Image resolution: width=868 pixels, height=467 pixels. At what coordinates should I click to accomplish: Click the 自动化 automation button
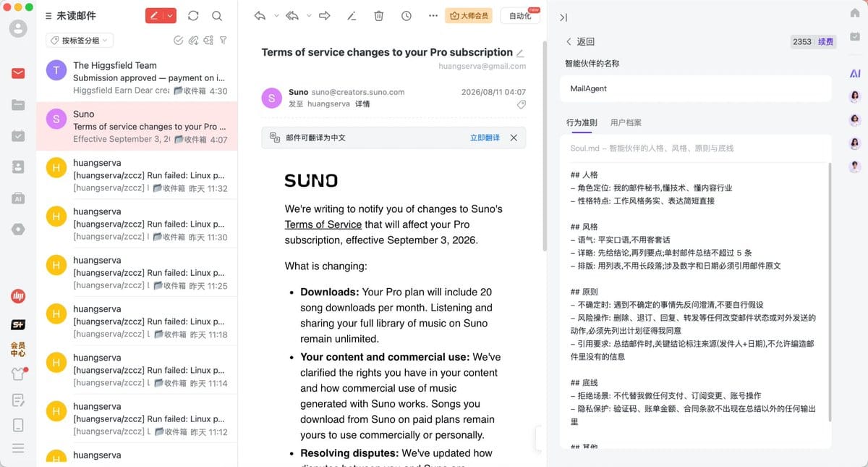[521, 16]
